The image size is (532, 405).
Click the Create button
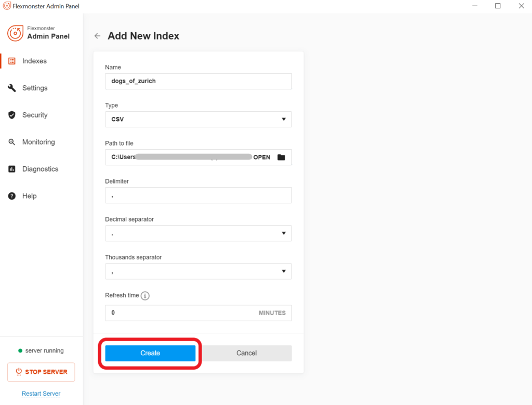coord(150,353)
